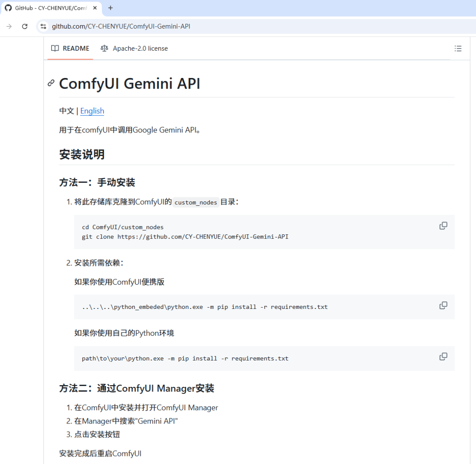Screen dimensions: 476x464
Task: Switch to the README tab
Action: pyautogui.click(x=70, y=48)
